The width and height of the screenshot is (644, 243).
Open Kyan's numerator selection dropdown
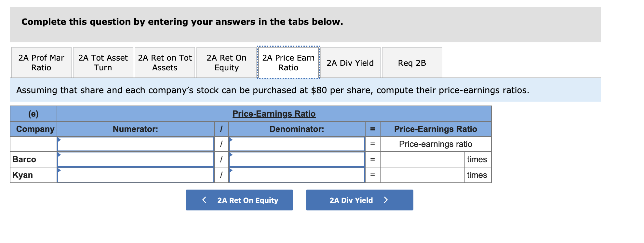[x=136, y=175]
